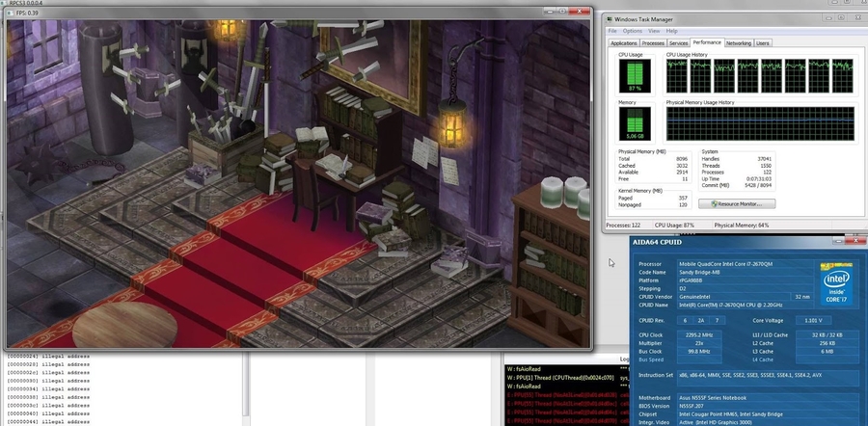The image size is (868, 426).
Task: Switch to the Processes tab
Action: 653,43
